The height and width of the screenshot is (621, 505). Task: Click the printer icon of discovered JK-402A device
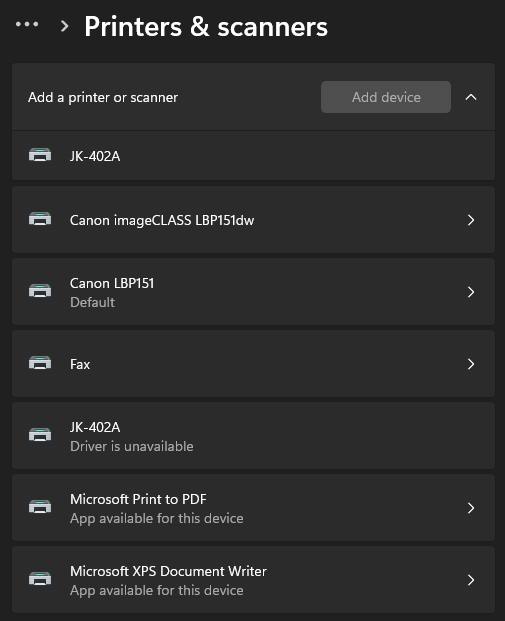click(x=40, y=155)
